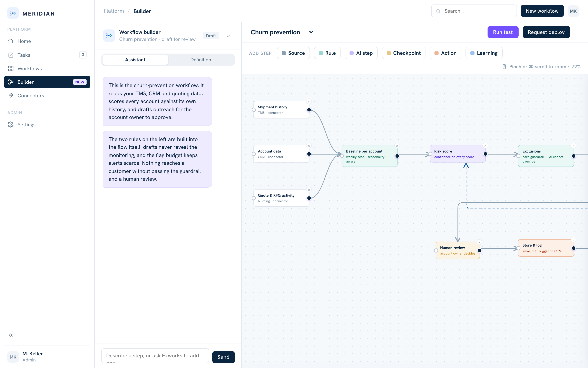Screen dimensions: 588x368
Task: Open Tasks in the sidebar
Action: (x=47, y=55)
